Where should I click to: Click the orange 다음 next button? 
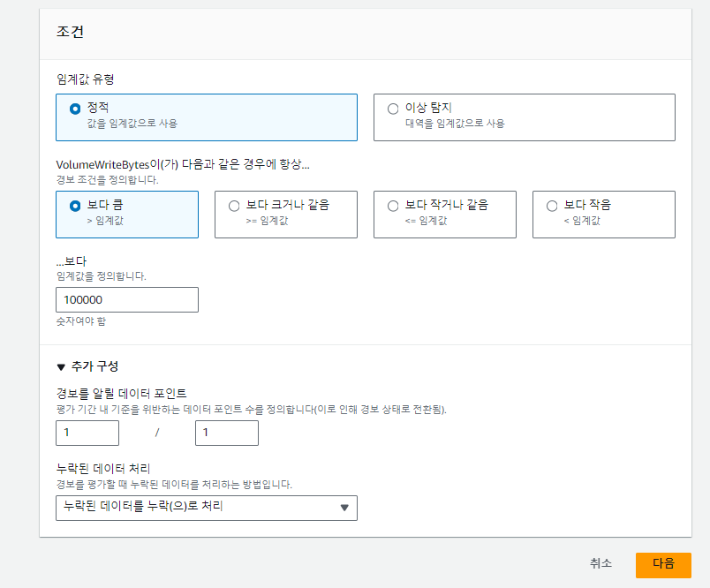click(662, 564)
